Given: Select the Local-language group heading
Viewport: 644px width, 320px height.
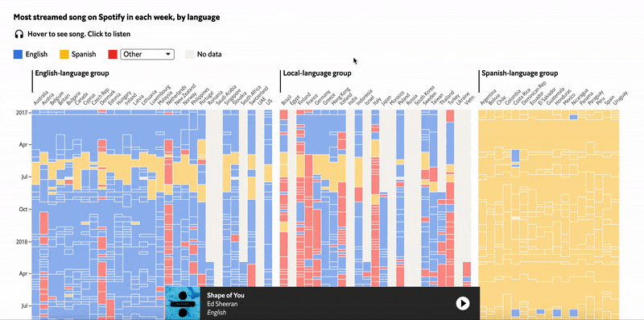Looking at the screenshot, I should (x=317, y=73).
